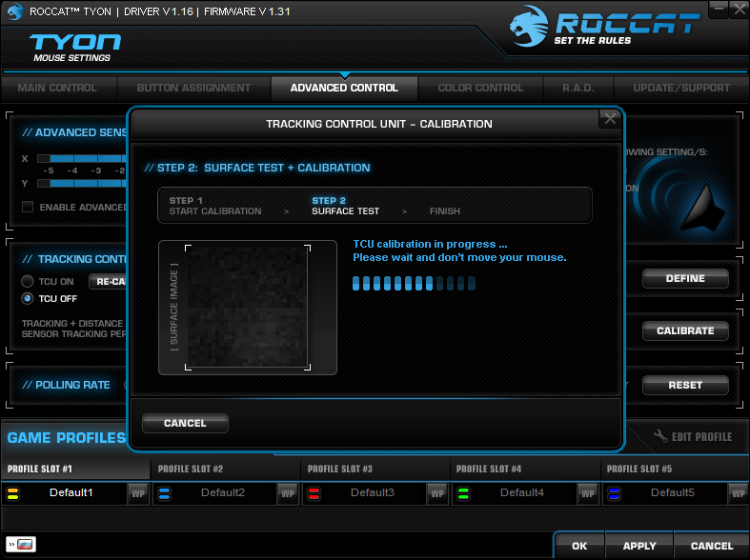Click WP button for Default5
The height and width of the screenshot is (560, 750).
tap(738, 493)
